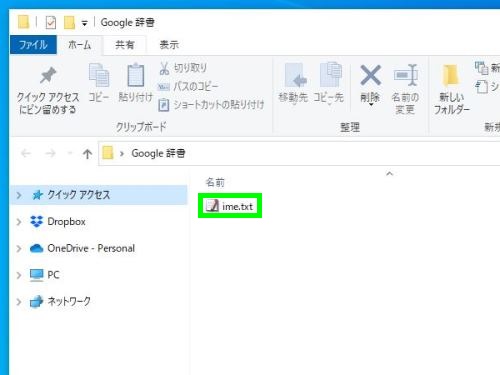Viewport: 500px width, 375px height.
Task: Click address bar chevron before Google 辞書
Action: [x=122, y=154]
